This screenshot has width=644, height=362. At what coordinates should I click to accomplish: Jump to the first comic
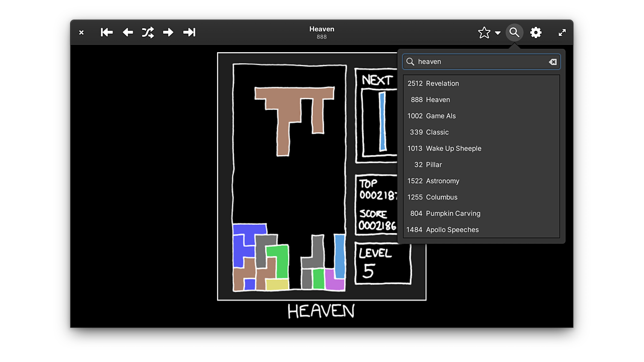tap(106, 32)
